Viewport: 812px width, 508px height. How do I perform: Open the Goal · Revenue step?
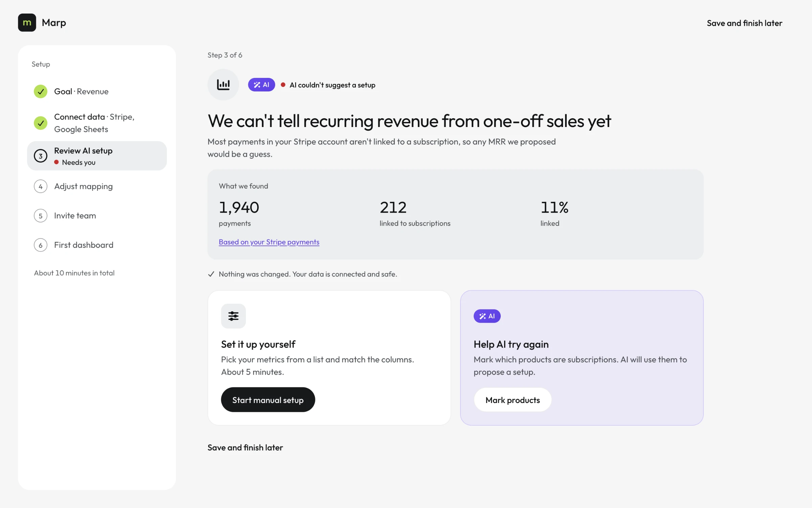[x=97, y=91]
